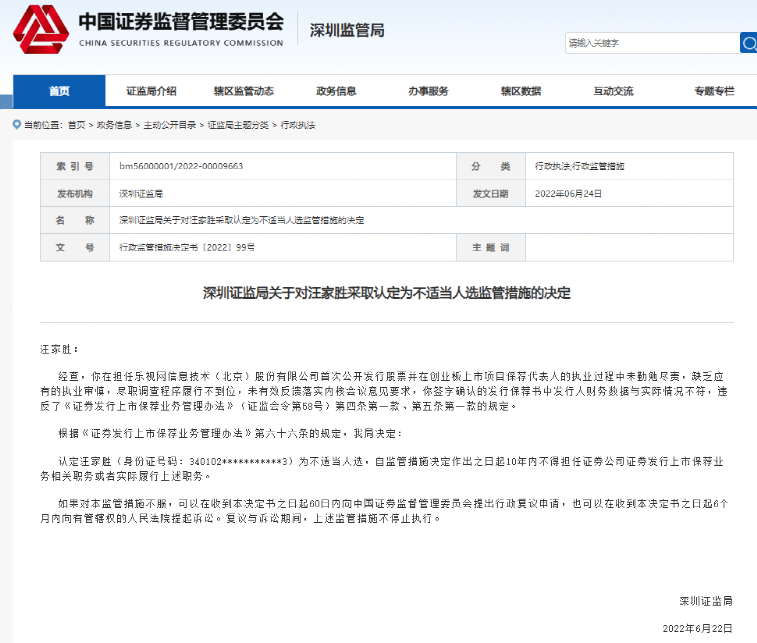Click the location pin icon in breadcrumb
The width and height of the screenshot is (757, 643).
point(16,125)
